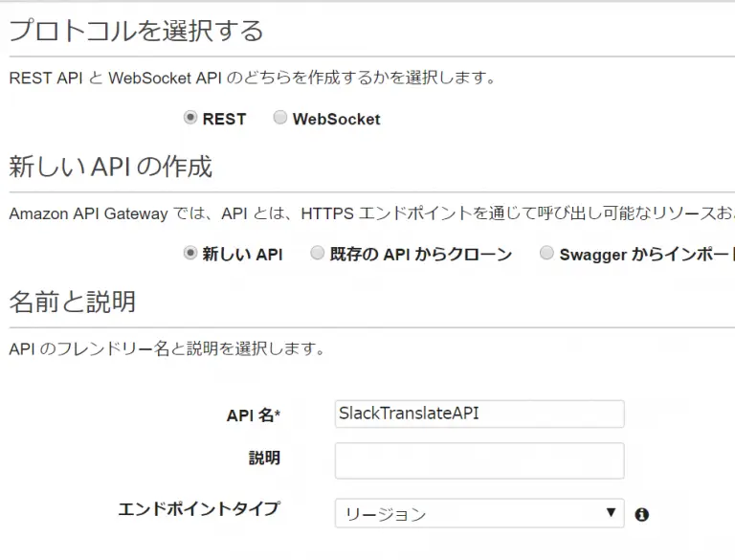The height and width of the screenshot is (560, 735).
Task: Click the API 名 field containing SlackTranslateAPI
Action: point(479,414)
